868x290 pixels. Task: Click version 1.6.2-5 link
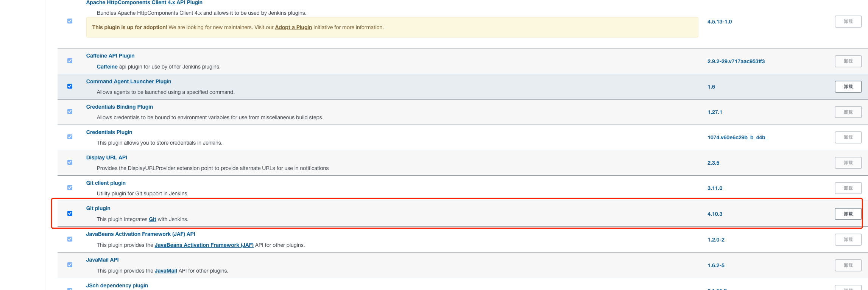click(716, 265)
